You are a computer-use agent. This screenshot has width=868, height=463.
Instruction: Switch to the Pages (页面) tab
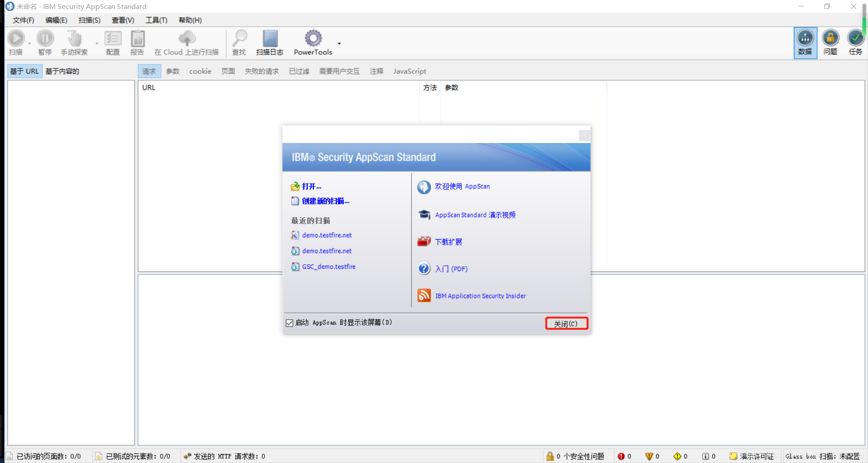click(x=228, y=71)
